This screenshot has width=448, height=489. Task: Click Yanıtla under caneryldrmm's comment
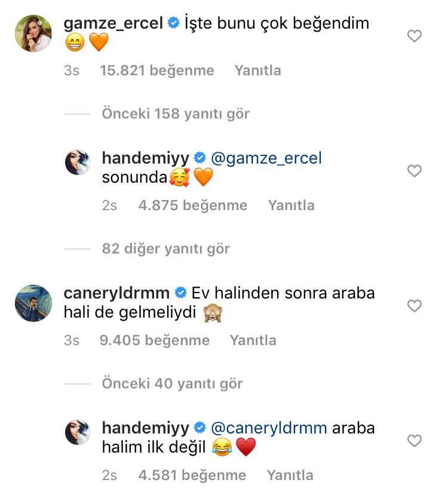[253, 340]
